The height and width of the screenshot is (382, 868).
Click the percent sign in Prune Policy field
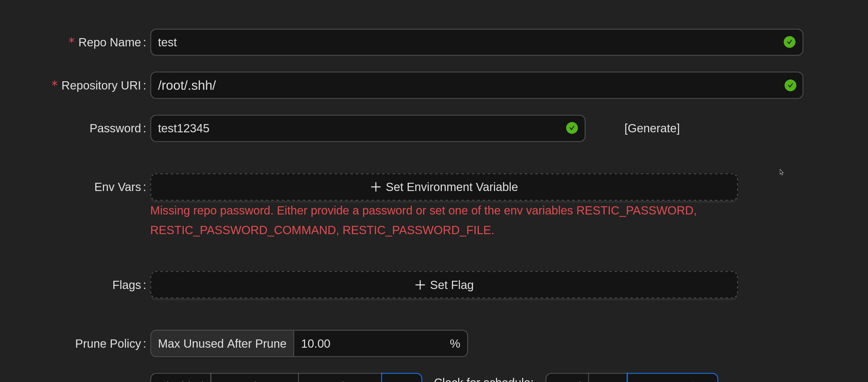click(x=455, y=344)
